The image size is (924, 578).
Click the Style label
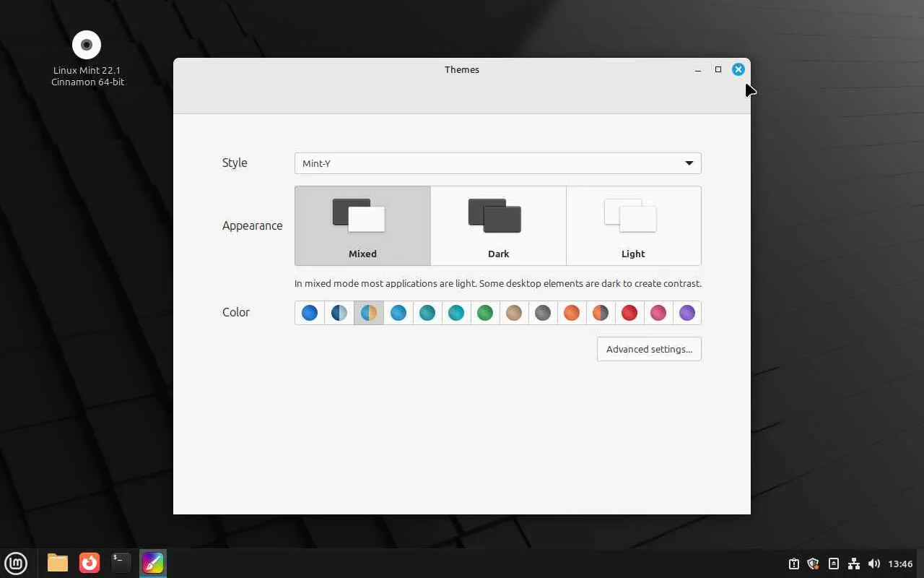pyautogui.click(x=235, y=163)
